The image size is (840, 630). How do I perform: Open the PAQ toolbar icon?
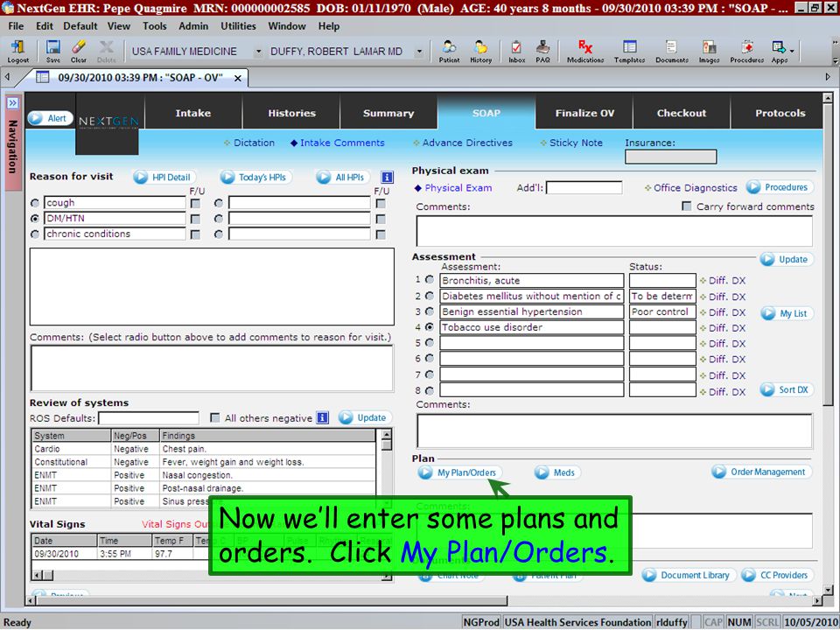pyautogui.click(x=542, y=52)
